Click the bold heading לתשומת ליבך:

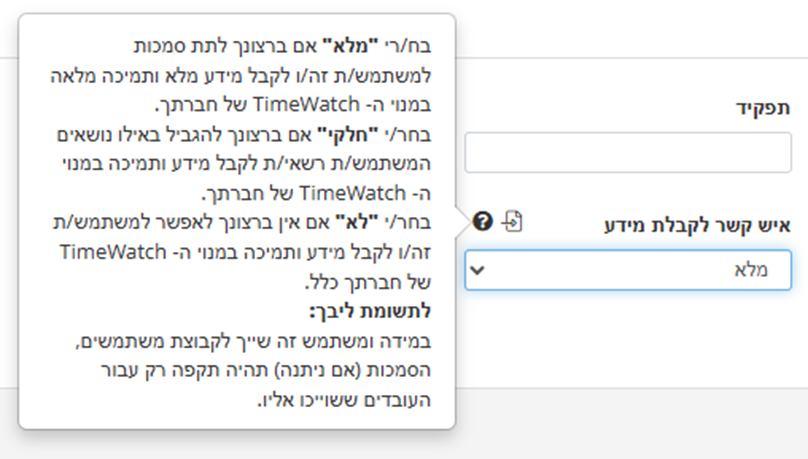(x=370, y=311)
